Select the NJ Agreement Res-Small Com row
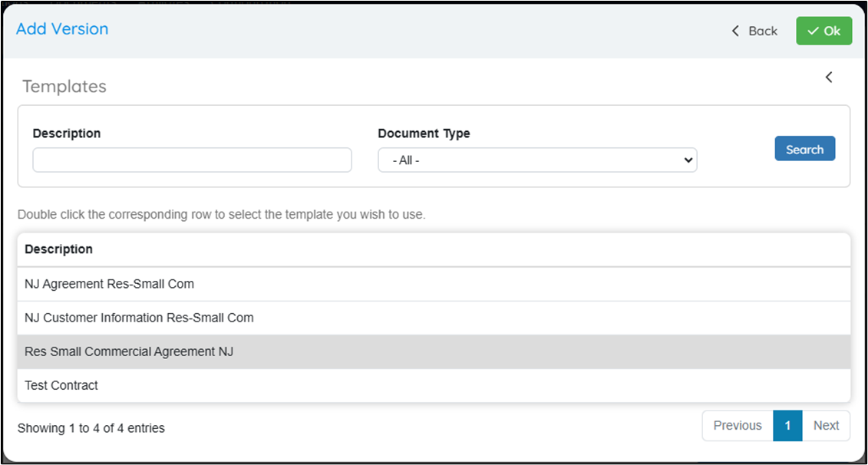This screenshot has height=465, width=868. pyautogui.click(x=434, y=284)
